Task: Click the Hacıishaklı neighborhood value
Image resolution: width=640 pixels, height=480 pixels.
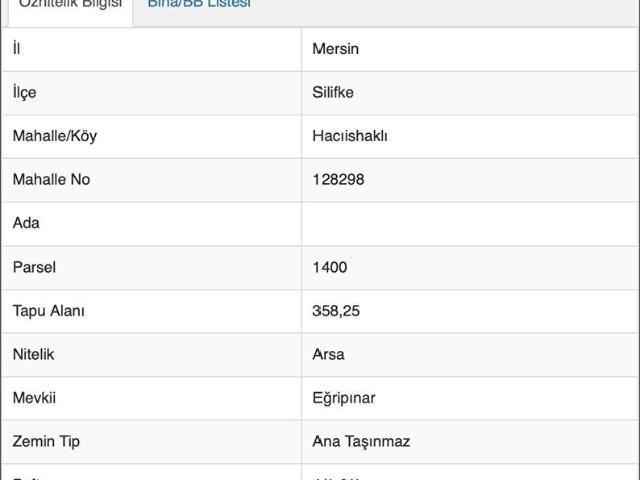Action: coord(349,136)
